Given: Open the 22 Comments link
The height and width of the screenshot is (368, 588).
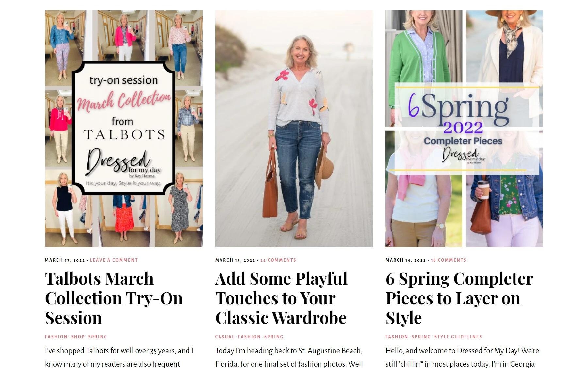Looking at the screenshot, I should pyautogui.click(x=278, y=260).
